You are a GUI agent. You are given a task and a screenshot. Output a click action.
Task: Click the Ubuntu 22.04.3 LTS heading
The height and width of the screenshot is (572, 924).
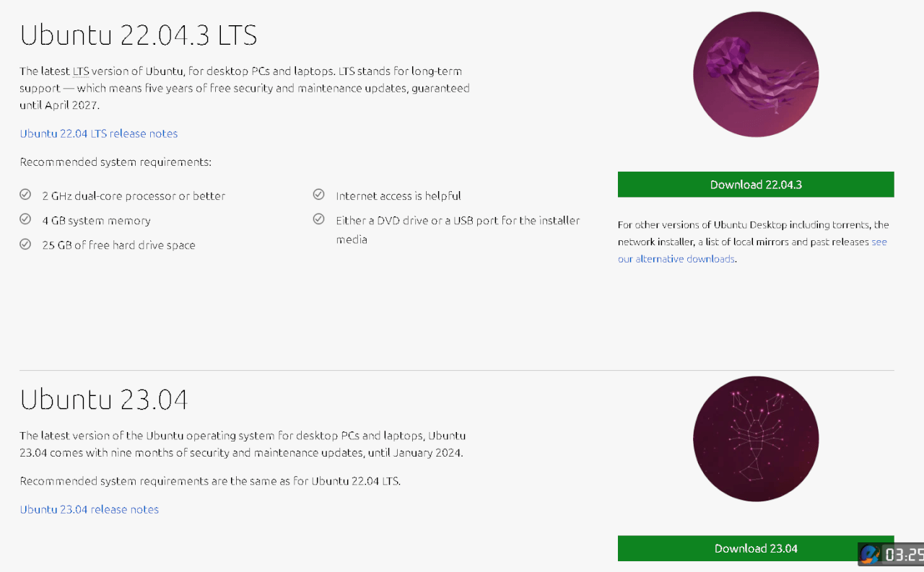139,35
